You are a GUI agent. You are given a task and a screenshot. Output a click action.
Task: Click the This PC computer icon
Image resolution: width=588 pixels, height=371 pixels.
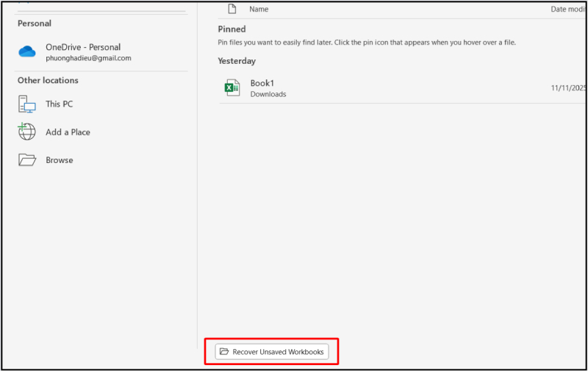point(27,104)
